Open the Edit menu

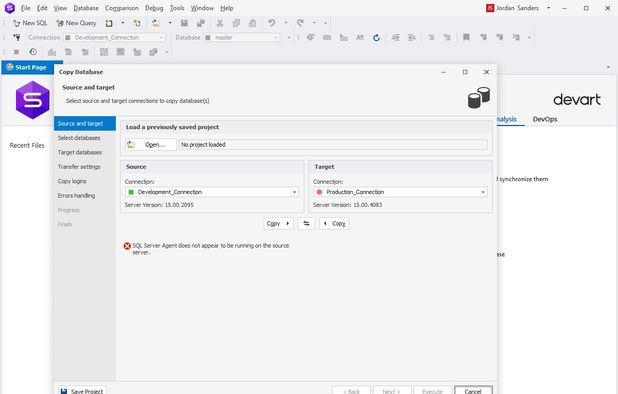click(42, 8)
